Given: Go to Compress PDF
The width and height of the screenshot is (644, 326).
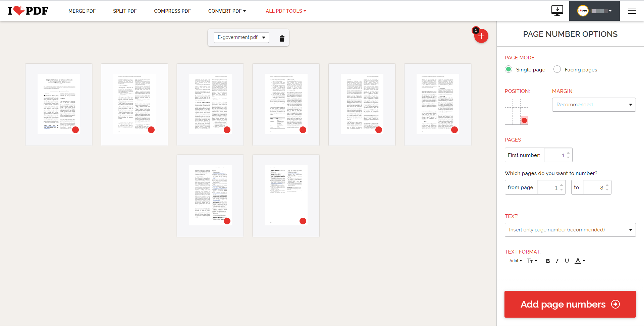Looking at the screenshot, I should pos(172,11).
